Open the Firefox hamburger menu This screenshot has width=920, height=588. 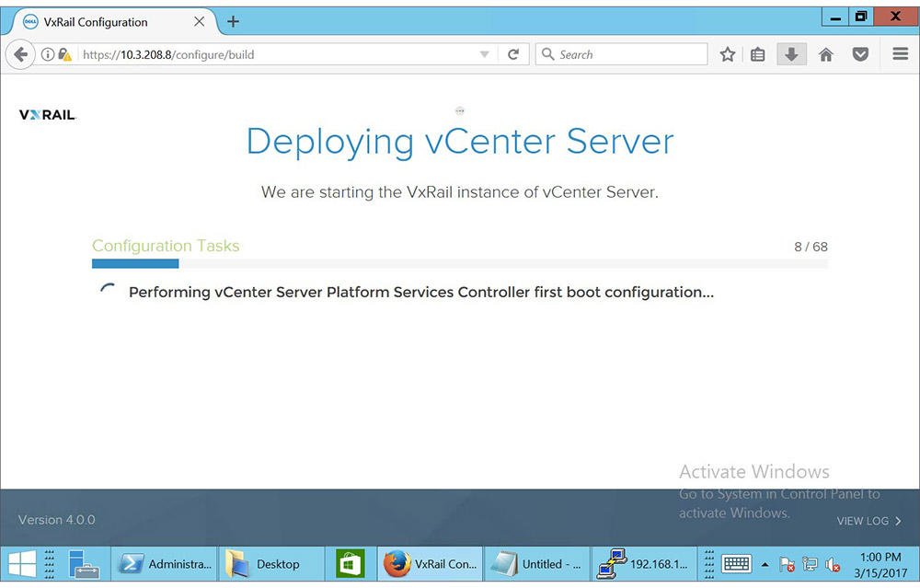(x=901, y=54)
